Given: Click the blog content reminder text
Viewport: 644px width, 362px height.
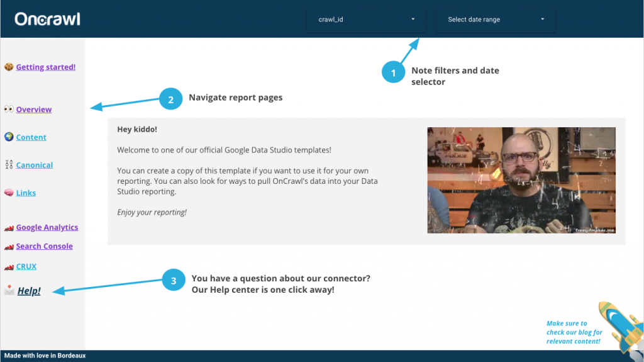Looking at the screenshot, I should 574,332.
